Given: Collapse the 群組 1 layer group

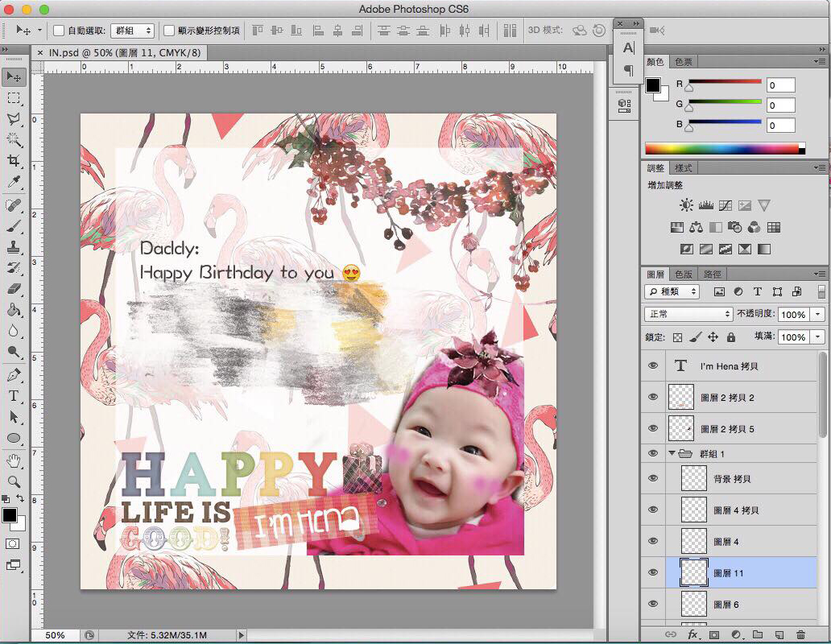Looking at the screenshot, I should [x=672, y=454].
